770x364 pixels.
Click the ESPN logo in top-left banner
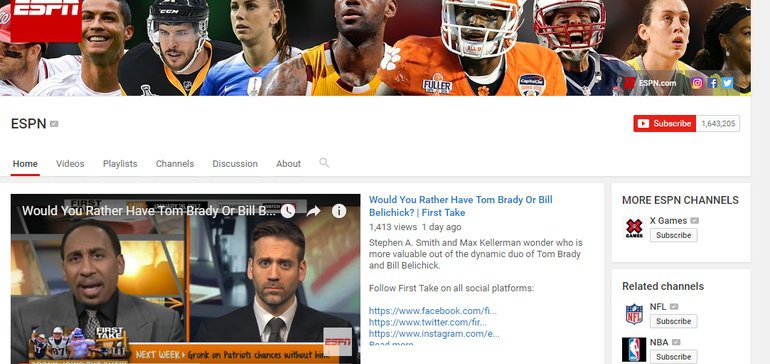(x=46, y=20)
